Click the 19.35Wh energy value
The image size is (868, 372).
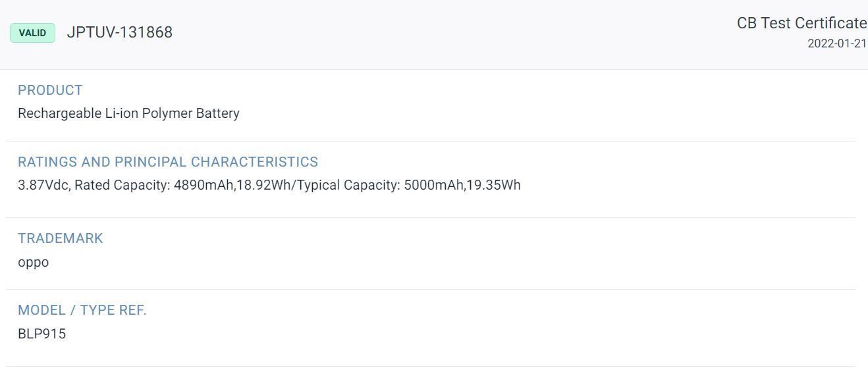click(x=494, y=185)
